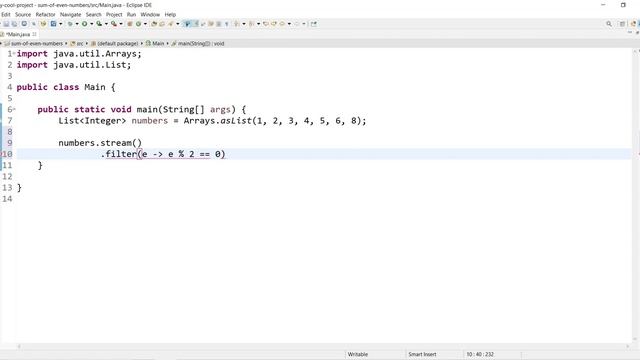The height and width of the screenshot is (360, 640).
Task: Click the Open Perspective icon
Action: (622, 24)
